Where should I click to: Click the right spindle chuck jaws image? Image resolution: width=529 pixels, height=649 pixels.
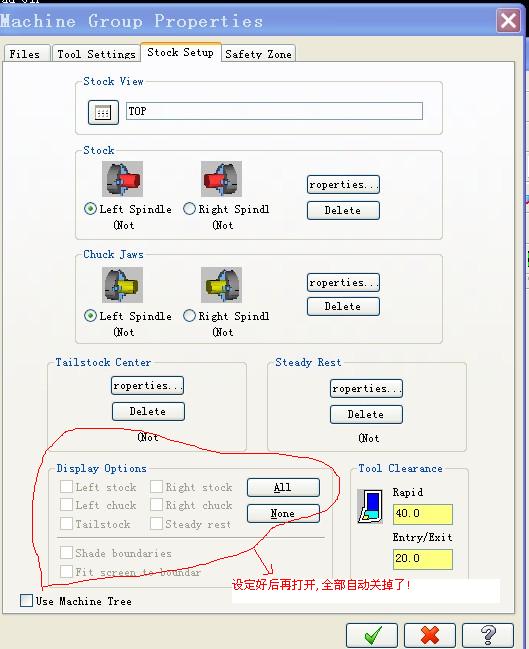[221, 285]
